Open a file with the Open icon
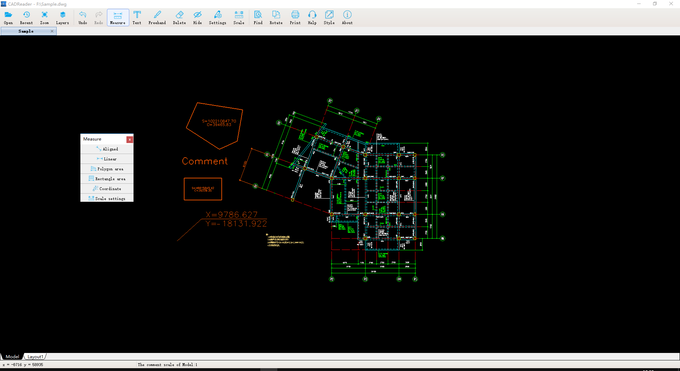680x371 pixels. pos(8,18)
